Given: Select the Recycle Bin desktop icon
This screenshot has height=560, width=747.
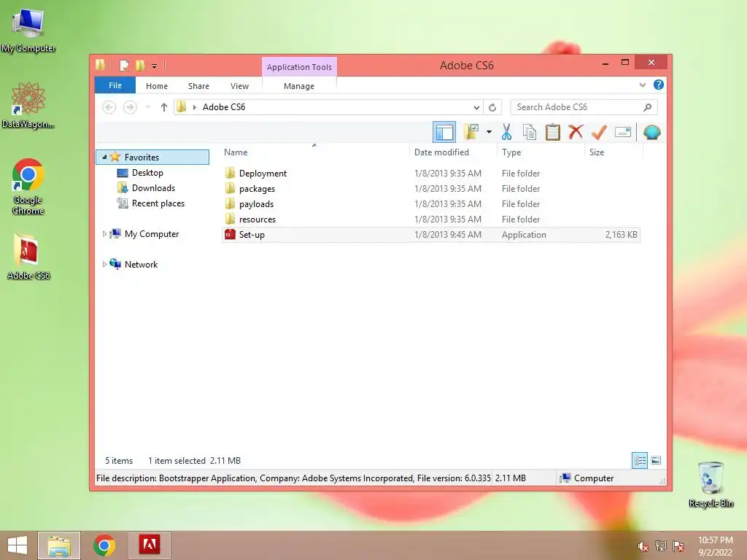Looking at the screenshot, I should (x=711, y=484).
